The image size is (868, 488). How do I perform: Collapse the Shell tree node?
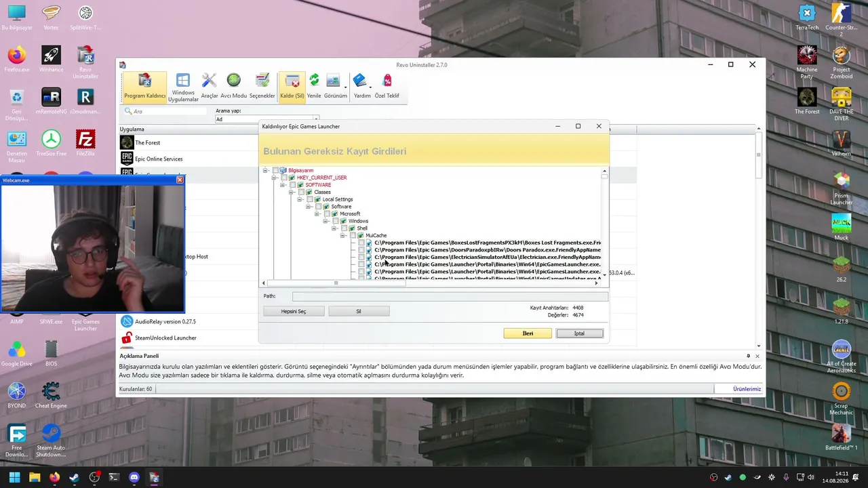tap(334, 228)
